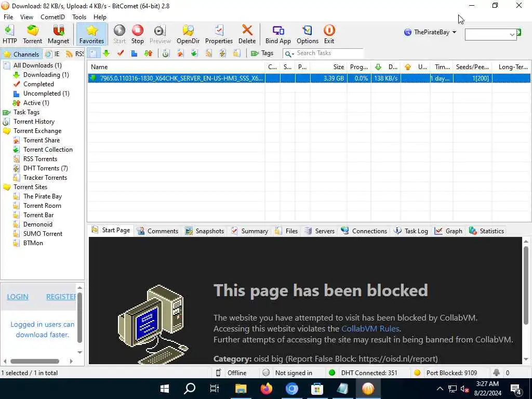532x399 pixels.
Task: Stop the selected download task
Action: pyautogui.click(x=137, y=34)
